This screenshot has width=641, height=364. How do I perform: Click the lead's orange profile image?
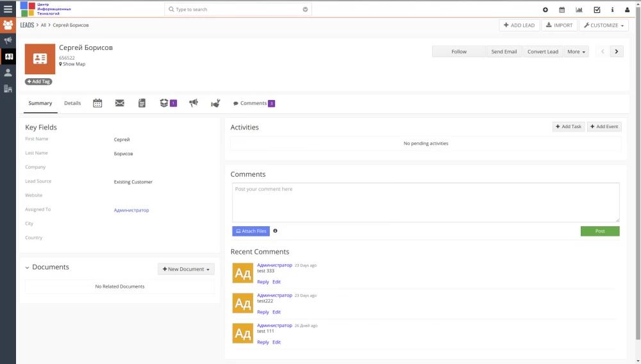pyautogui.click(x=40, y=59)
